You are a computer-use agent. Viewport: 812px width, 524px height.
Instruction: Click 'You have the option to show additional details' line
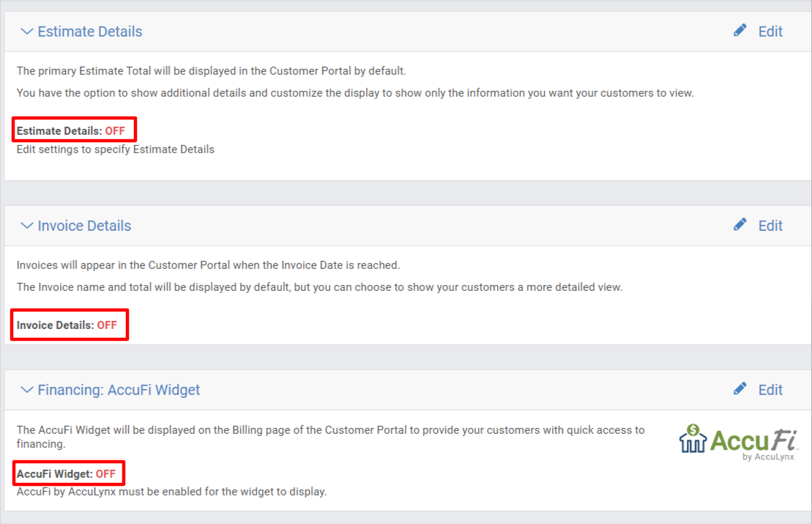(355, 93)
